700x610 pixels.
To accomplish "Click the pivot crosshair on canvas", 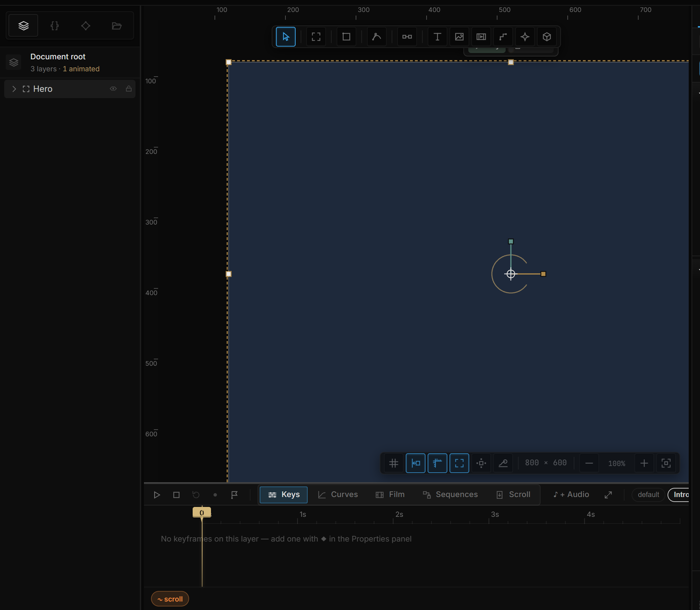I will 511,274.
